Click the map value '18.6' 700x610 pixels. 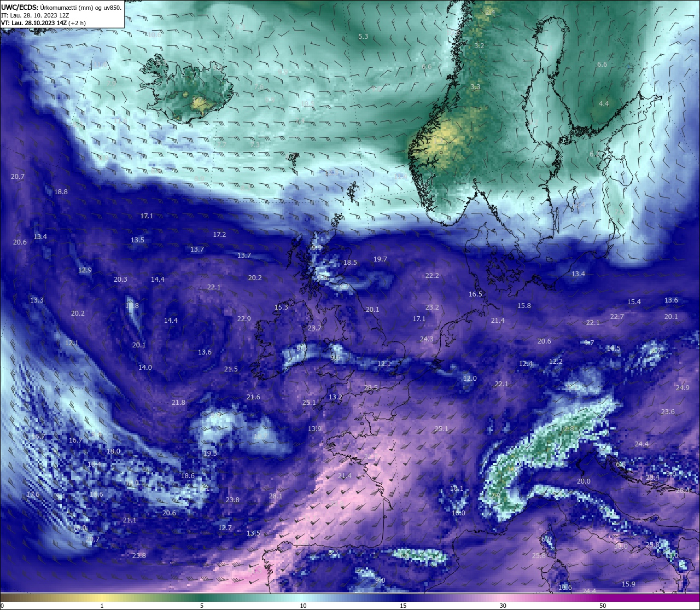pyautogui.click(x=188, y=476)
